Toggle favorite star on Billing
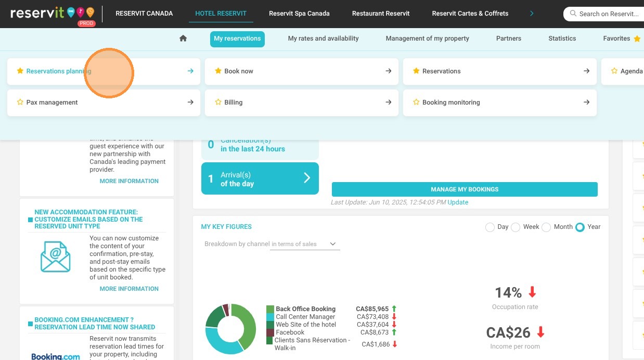The width and height of the screenshot is (644, 360). (218, 102)
